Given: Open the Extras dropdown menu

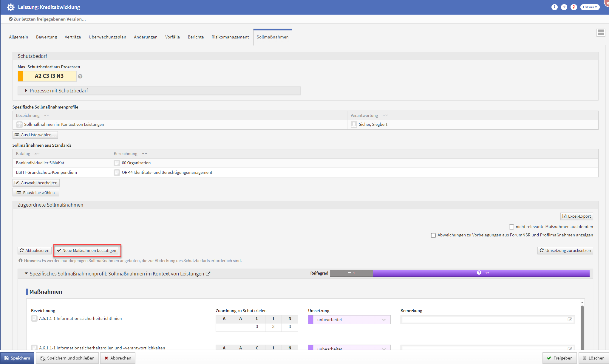Looking at the screenshot, I should click(x=590, y=7).
